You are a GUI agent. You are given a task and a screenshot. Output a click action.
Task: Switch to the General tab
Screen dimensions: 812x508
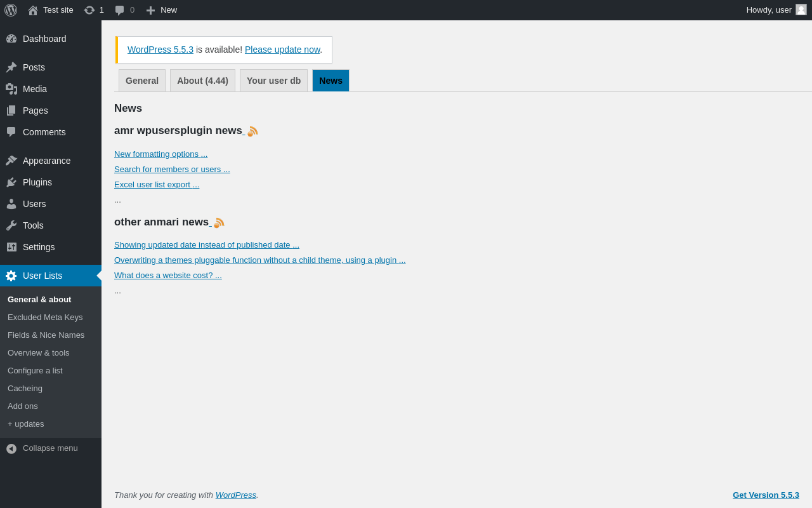[142, 81]
